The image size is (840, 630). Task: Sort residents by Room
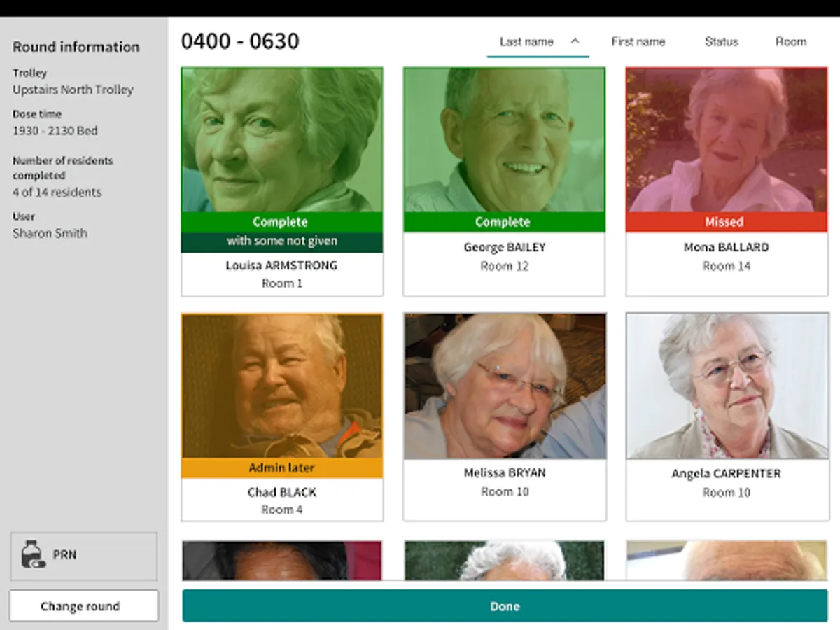[x=790, y=41]
